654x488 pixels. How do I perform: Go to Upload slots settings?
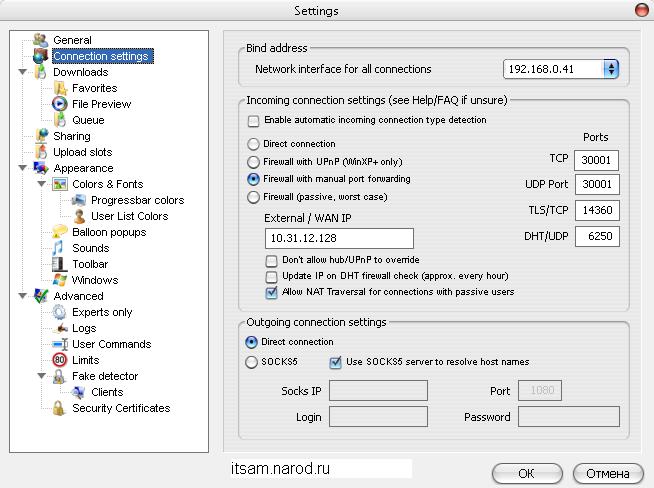(x=82, y=152)
